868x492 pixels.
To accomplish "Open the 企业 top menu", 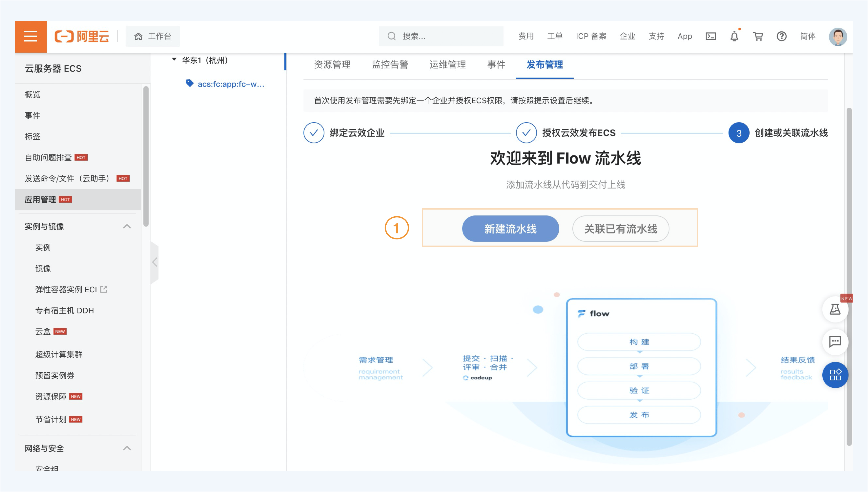I will [x=627, y=36].
